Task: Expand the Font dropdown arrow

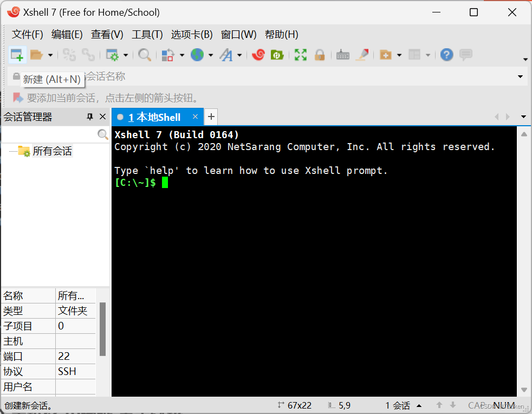Action: (x=239, y=55)
